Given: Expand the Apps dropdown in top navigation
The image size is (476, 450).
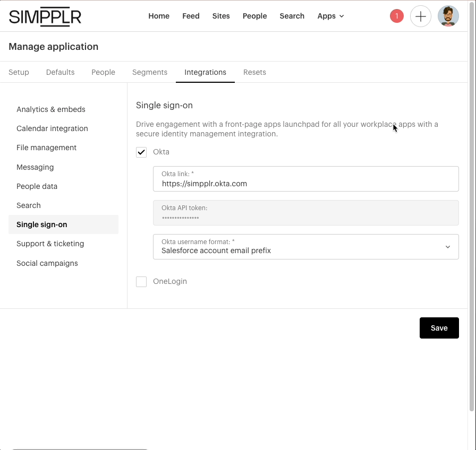Looking at the screenshot, I should point(330,16).
